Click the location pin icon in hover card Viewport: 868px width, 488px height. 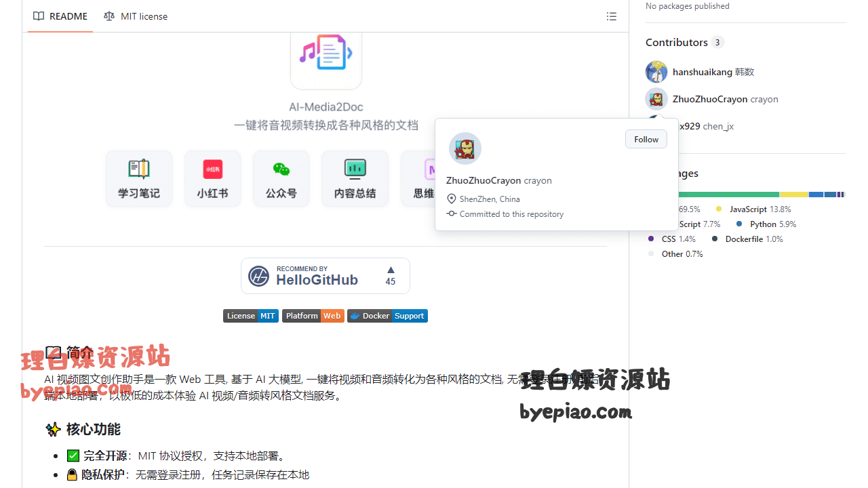452,199
